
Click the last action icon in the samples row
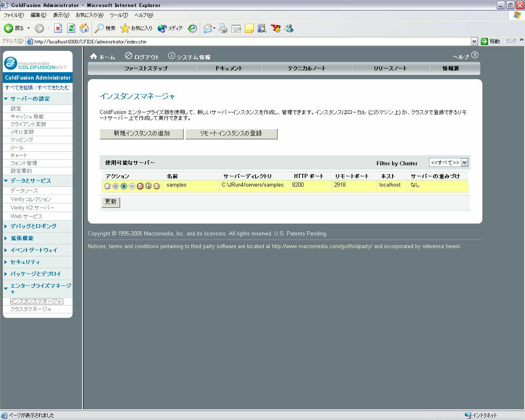click(x=157, y=186)
